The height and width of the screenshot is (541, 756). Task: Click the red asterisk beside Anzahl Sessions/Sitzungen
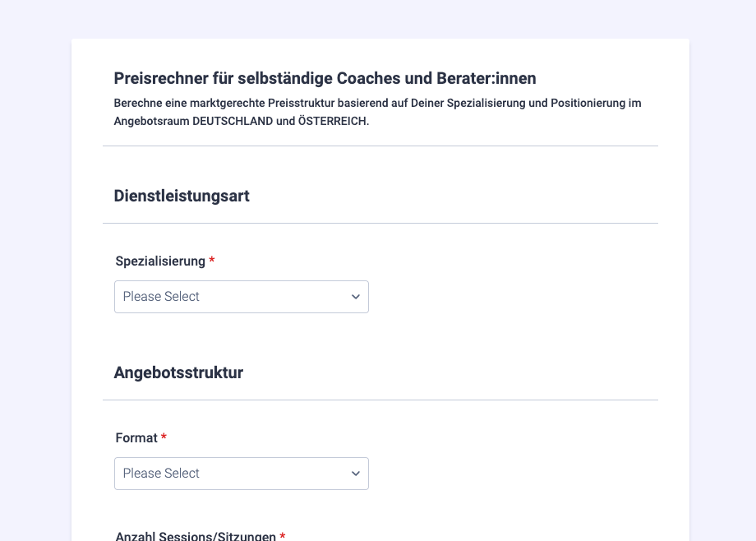pos(283,536)
